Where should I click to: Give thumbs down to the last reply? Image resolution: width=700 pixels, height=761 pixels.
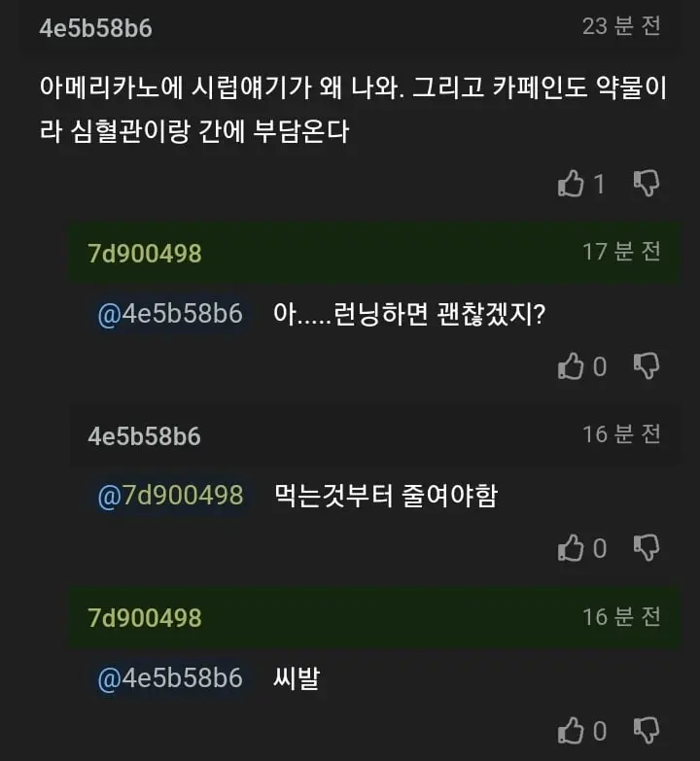click(x=647, y=731)
